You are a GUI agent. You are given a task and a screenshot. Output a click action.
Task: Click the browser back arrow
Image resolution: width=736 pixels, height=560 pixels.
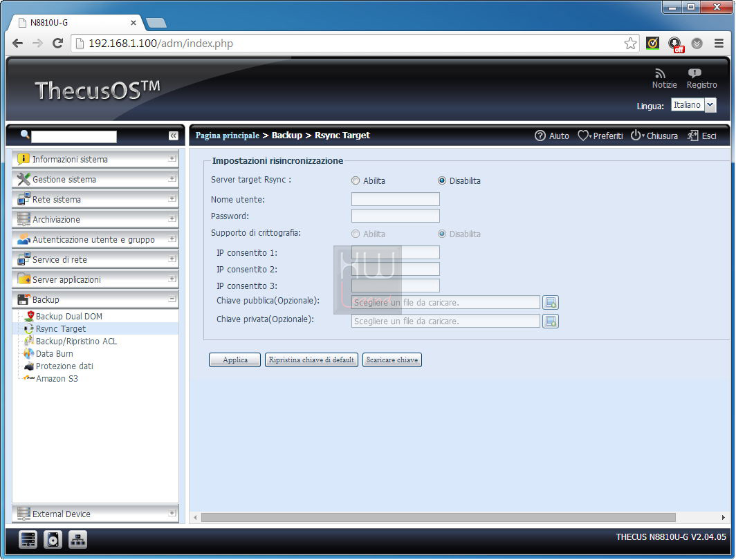[18, 44]
